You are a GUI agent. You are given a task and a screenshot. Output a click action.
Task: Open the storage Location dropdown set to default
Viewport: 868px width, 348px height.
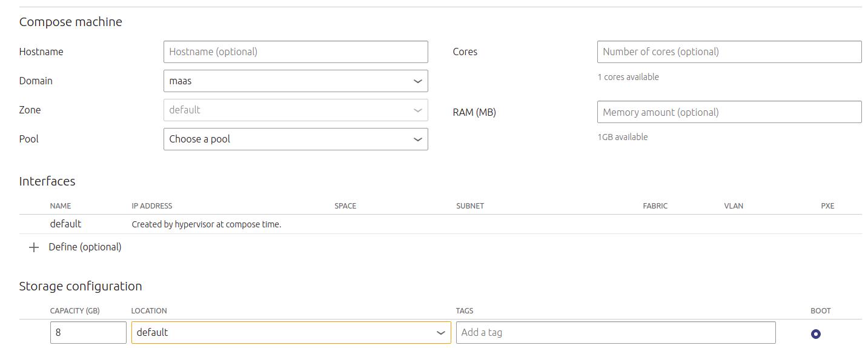coord(291,333)
